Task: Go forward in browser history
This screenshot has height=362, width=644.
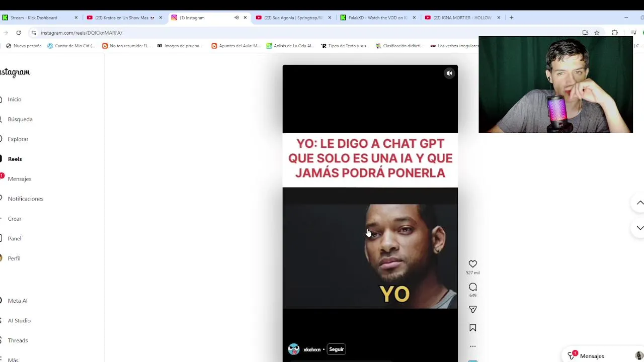Action: pyautogui.click(x=6, y=33)
